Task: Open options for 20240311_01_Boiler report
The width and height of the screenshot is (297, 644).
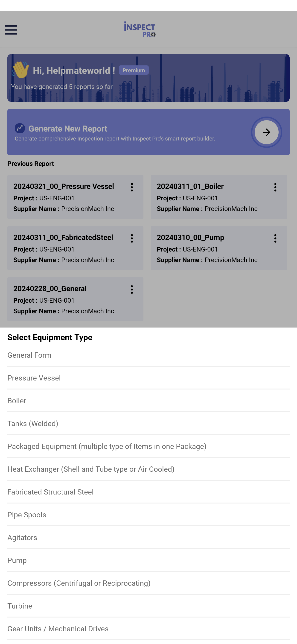Action: (275, 187)
